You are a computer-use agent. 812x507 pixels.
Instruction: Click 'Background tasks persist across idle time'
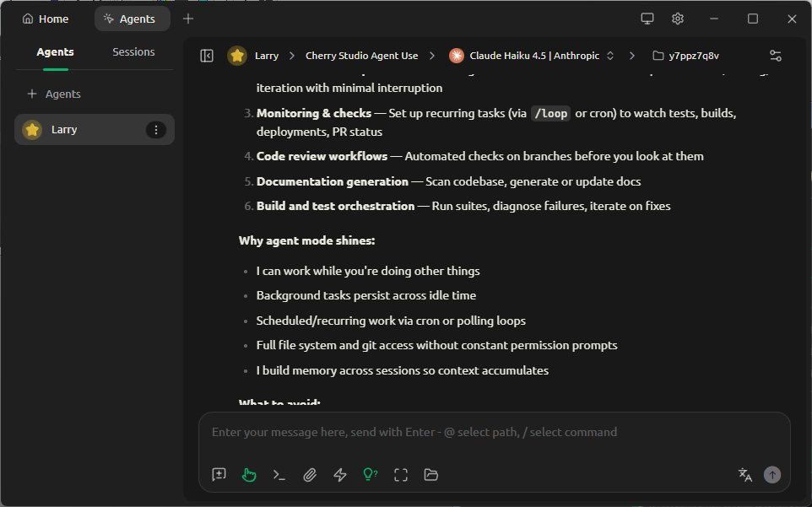click(366, 295)
